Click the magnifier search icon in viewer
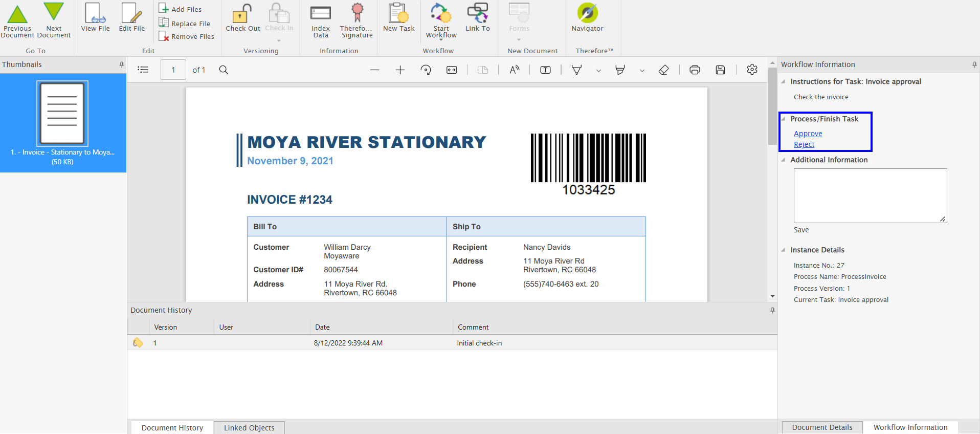The width and height of the screenshot is (980, 434). pos(224,70)
